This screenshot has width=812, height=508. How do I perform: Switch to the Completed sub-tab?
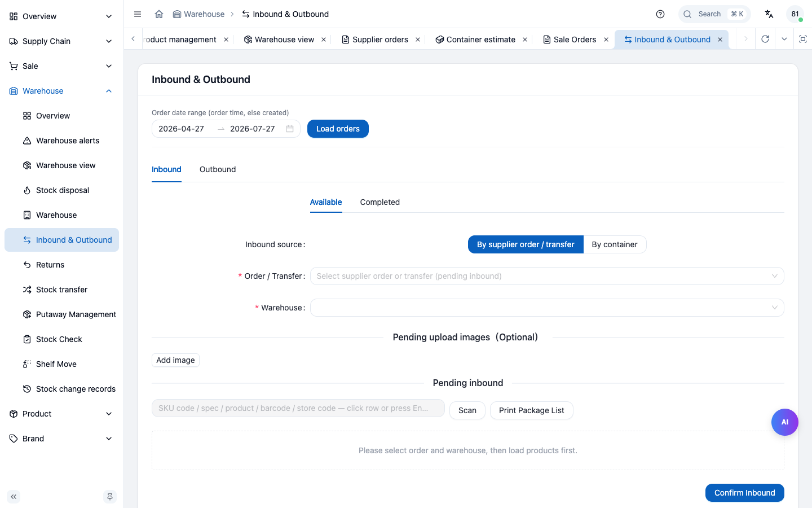(x=380, y=202)
